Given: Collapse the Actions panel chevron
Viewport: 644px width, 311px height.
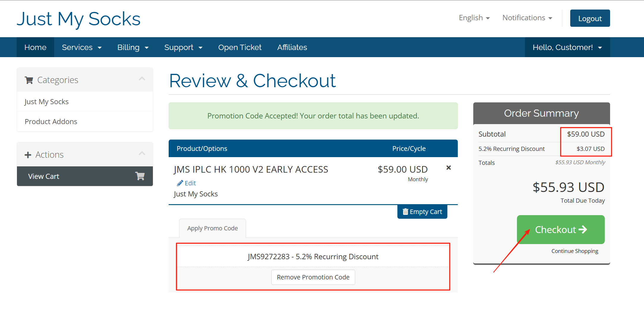Looking at the screenshot, I should 142,154.
